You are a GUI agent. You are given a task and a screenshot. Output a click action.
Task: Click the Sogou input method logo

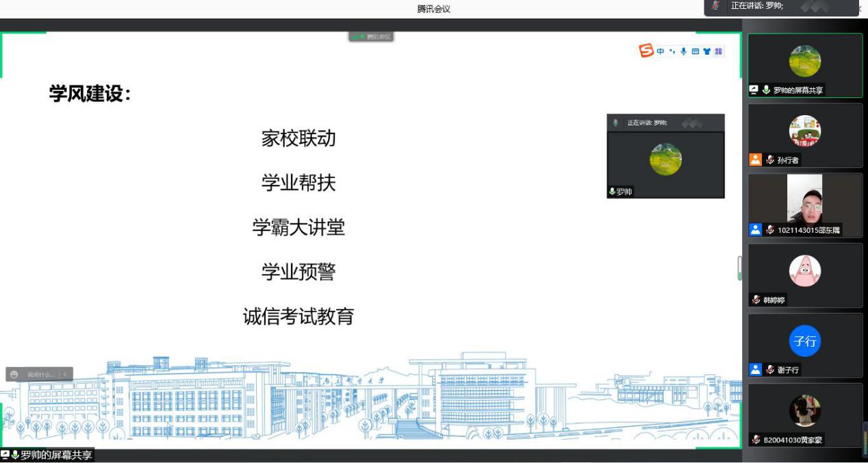pos(646,51)
